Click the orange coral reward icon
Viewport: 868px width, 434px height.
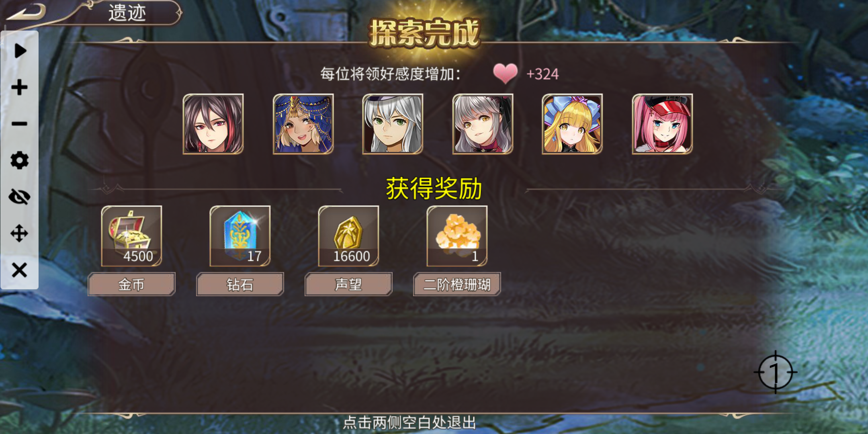point(457,236)
